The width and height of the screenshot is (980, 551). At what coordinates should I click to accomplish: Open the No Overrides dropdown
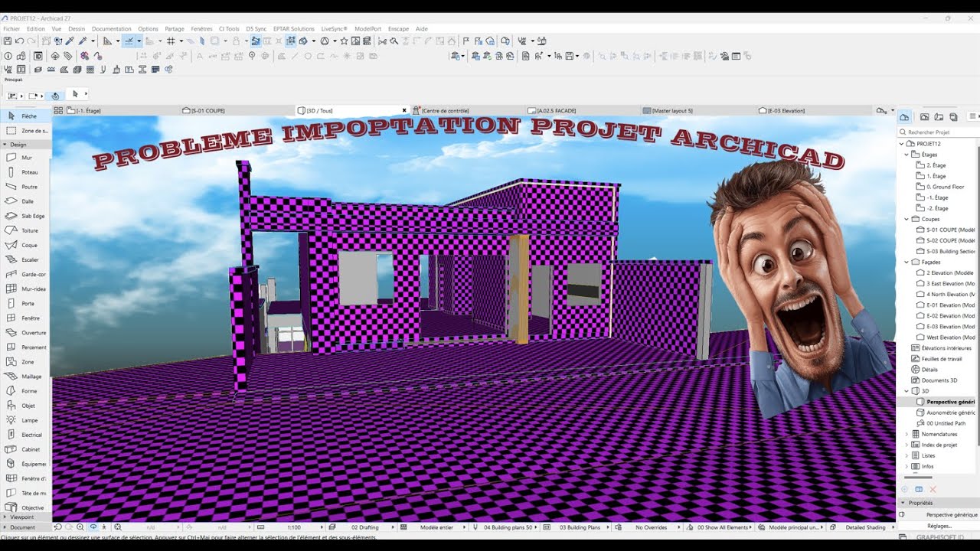[x=651, y=527]
